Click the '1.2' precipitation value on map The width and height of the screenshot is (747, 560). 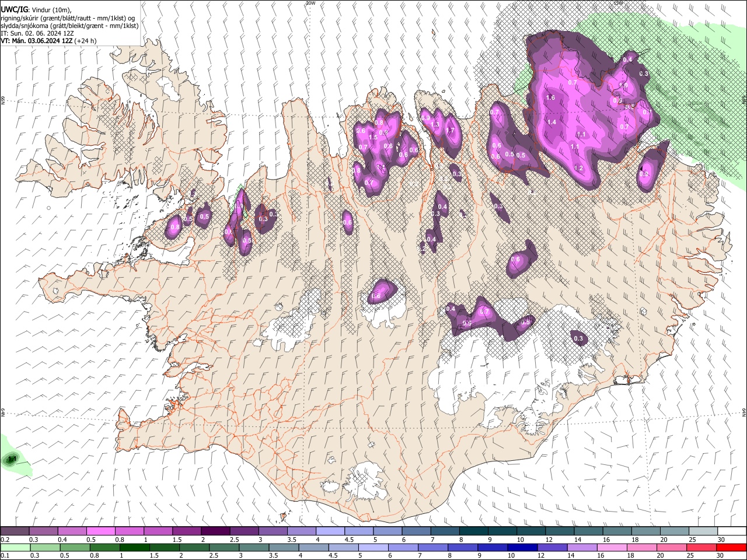tap(579, 168)
